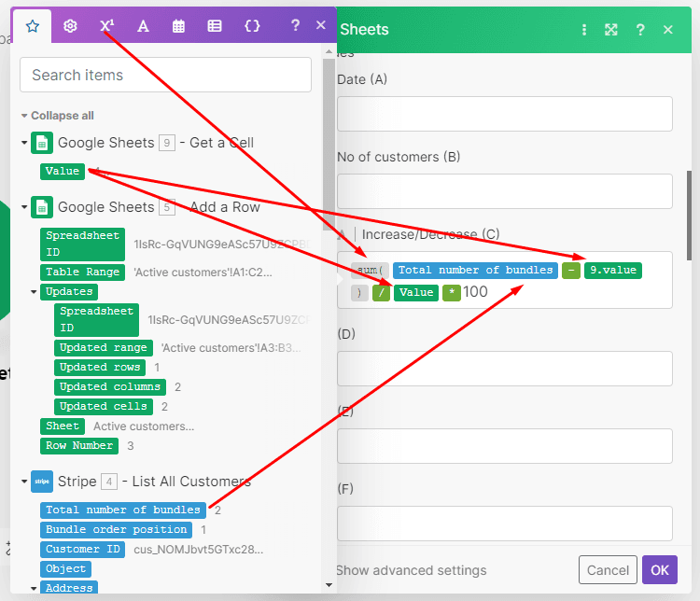Open Sheets module three-dot menu
The image size is (700, 601).
(584, 30)
